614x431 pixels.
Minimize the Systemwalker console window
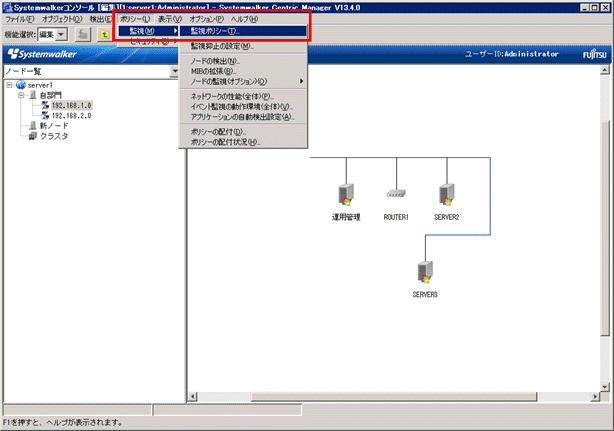(x=585, y=7)
